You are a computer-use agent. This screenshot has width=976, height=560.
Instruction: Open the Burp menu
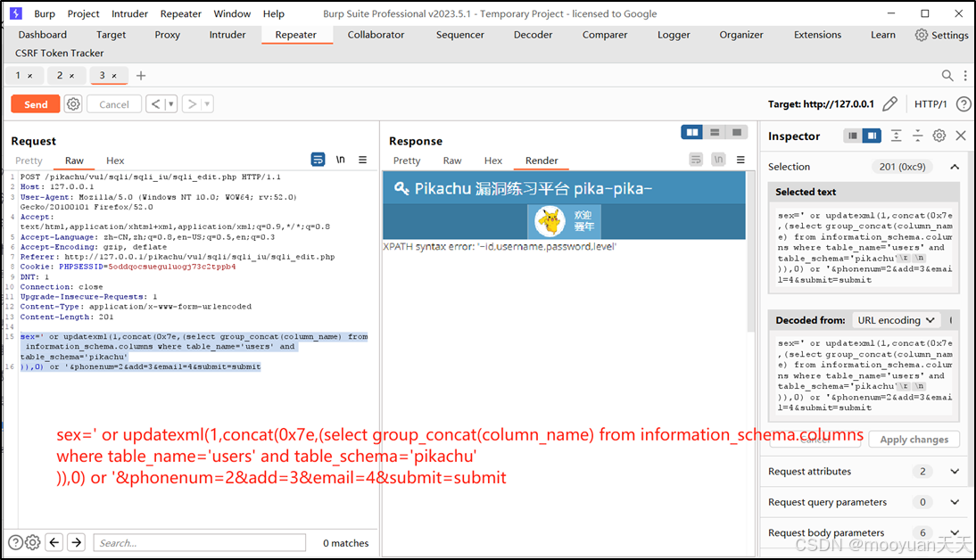coord(45,13)
